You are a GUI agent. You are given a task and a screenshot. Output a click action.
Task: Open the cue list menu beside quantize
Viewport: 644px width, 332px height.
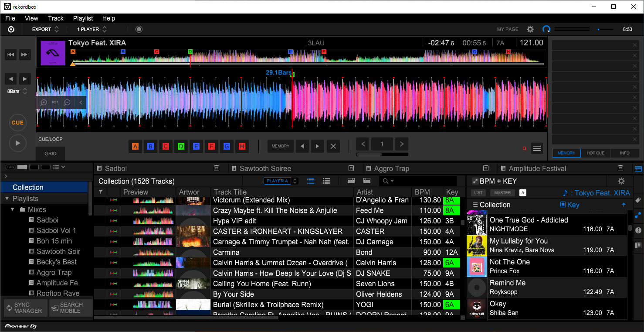(x=537, y=148)
